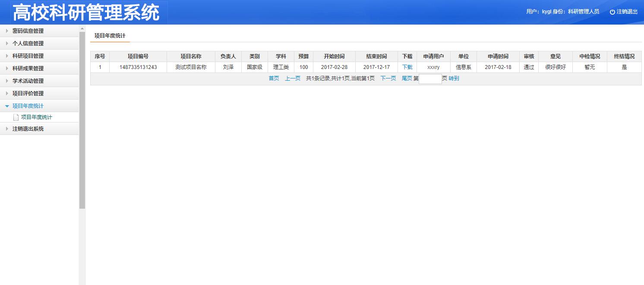Image resolution: width=644 pixels, height=285 pixels.
Task: Expand the 个人信息管理 section
Action: click(28, 44)
